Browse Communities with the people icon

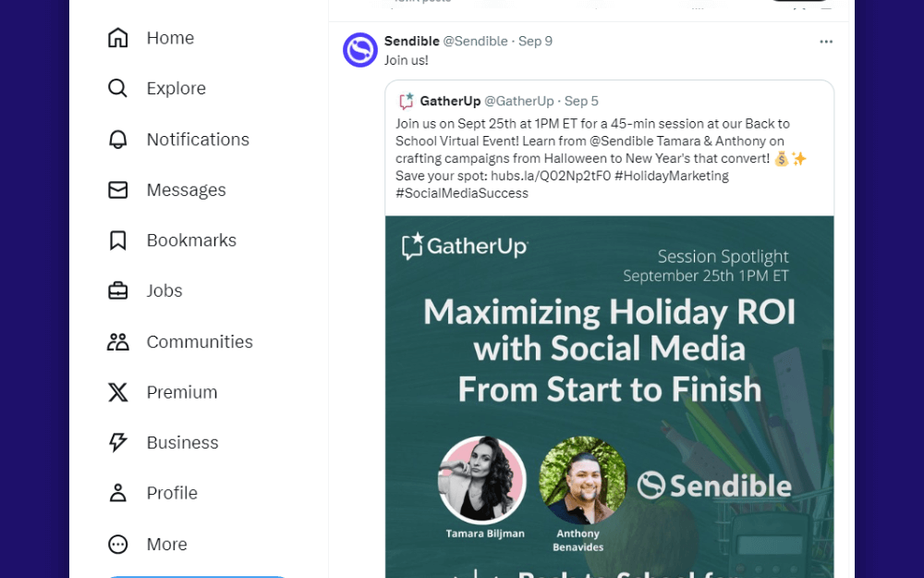(117, 341)
